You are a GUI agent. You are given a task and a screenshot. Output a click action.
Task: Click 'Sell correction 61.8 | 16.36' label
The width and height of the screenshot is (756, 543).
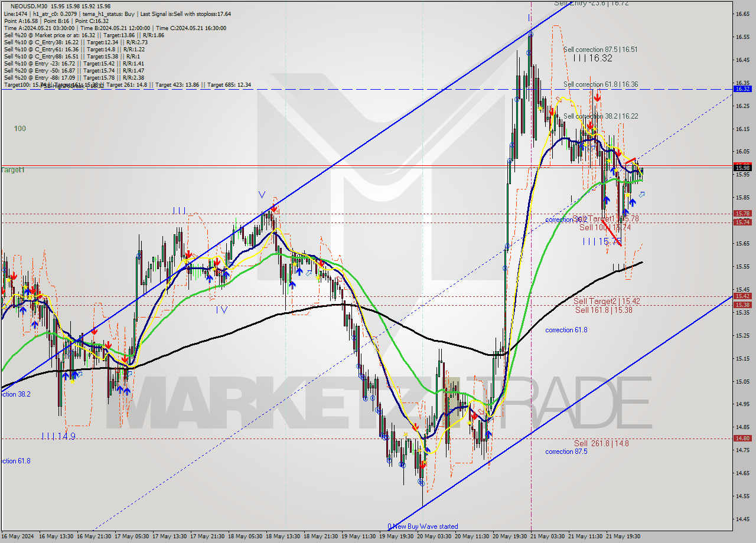pyautogui.click(x=600, y=84)
